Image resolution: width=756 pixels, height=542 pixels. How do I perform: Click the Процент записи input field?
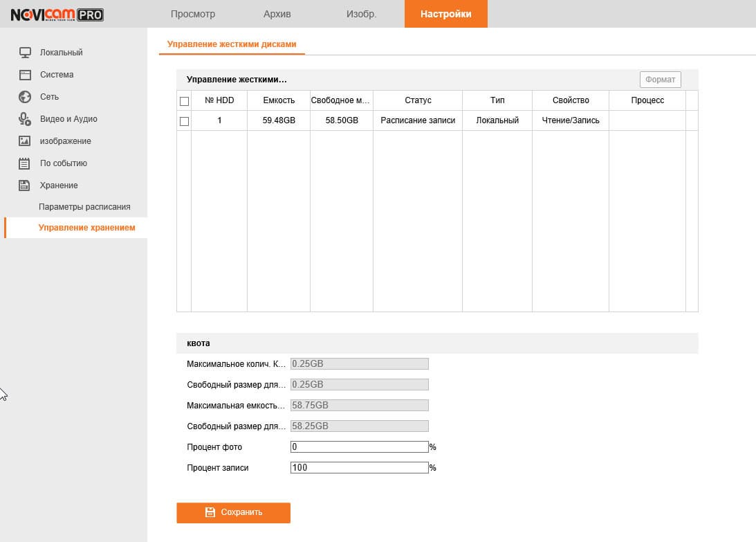(x=359, y=468)
